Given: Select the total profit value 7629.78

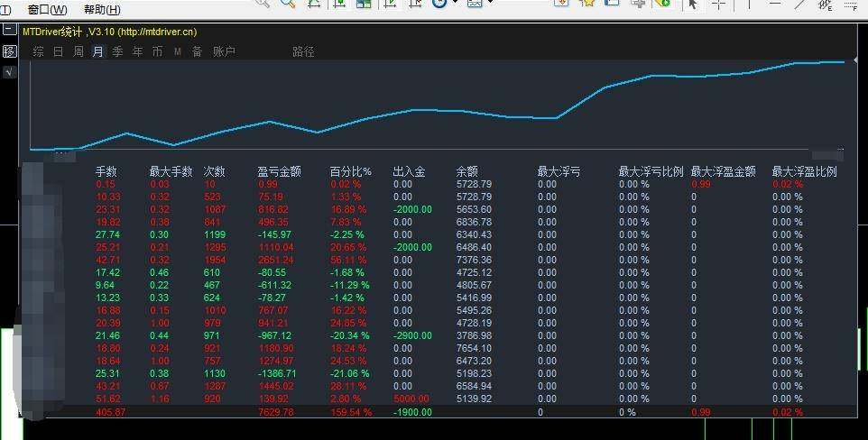Looking at the screenshot, I should pos(276,412).
